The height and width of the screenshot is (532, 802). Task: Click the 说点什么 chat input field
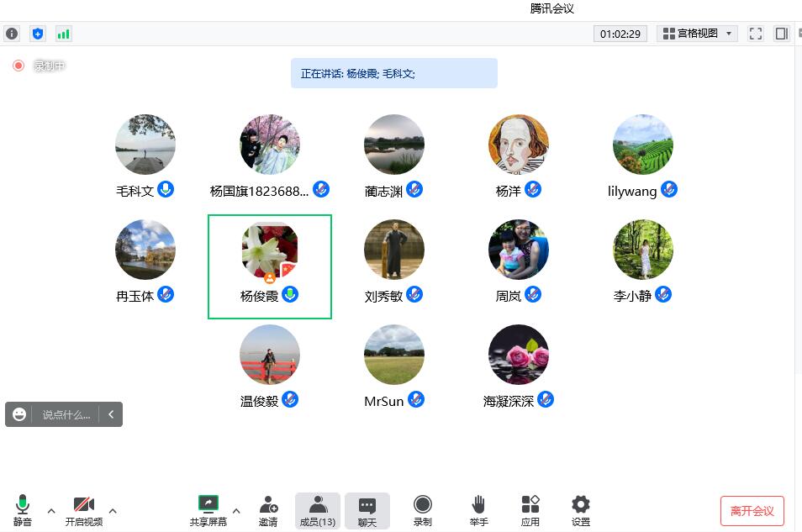click(x=67, y=413)
